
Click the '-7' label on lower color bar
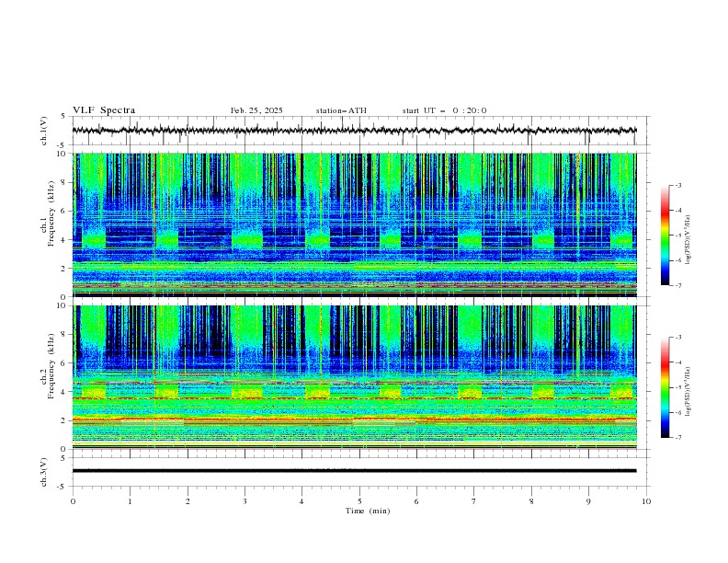677,438
